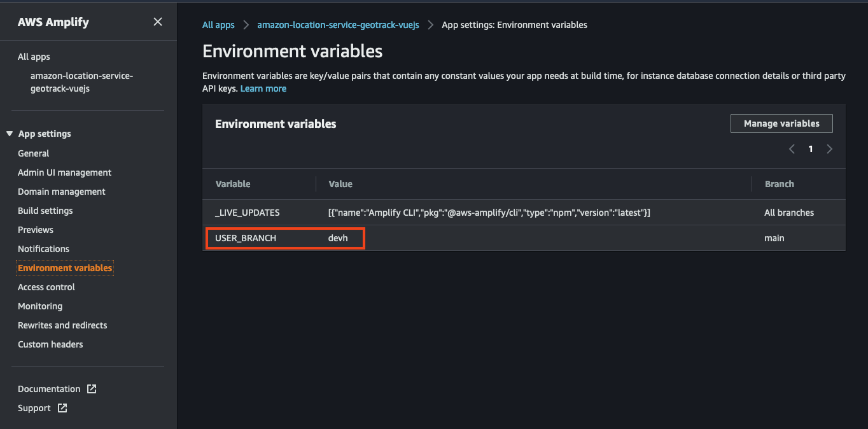
Task: Open the Support link
Action: click(x=34, y=408)
